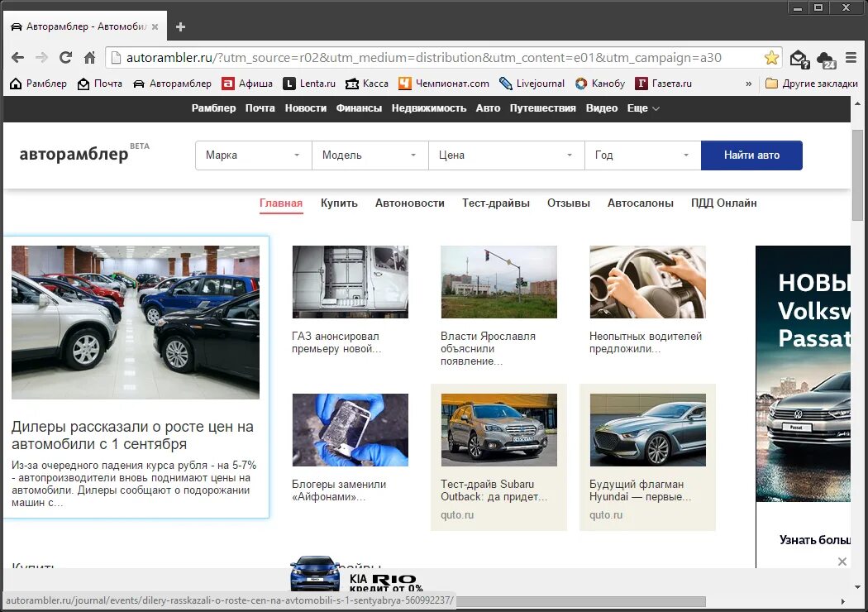
Task: Expand the Цена dropdown
Action: coord(507,155)
